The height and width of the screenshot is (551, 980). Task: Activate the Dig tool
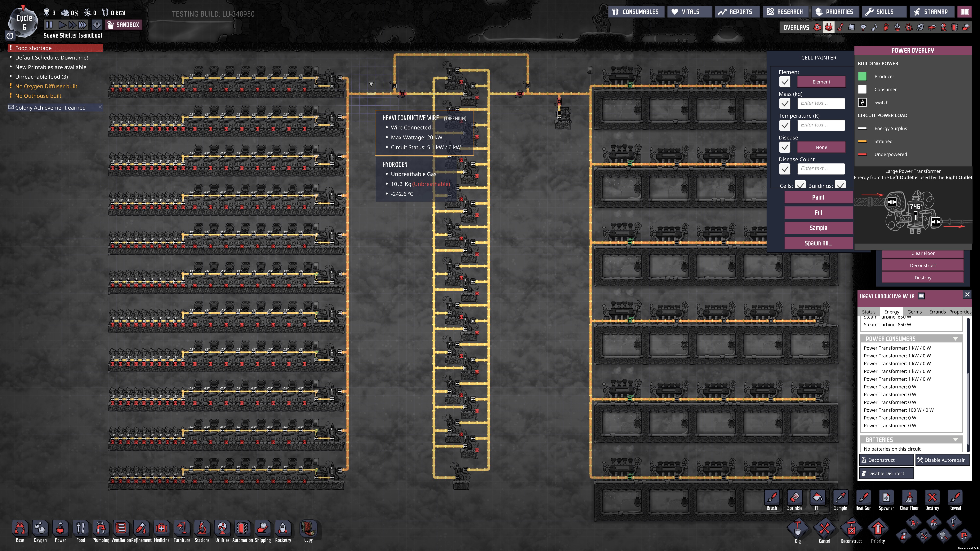(797, 529)
